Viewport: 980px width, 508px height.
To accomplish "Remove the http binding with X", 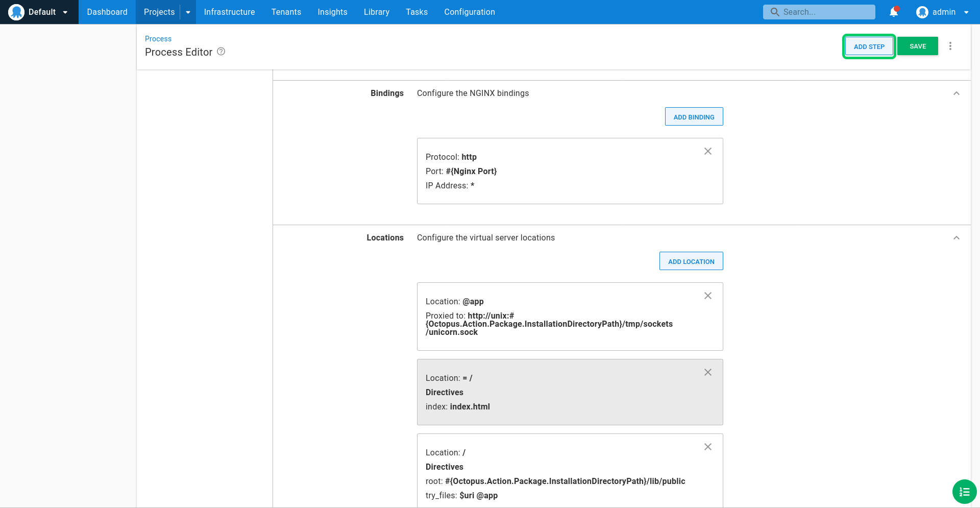I will coord(708,151).
